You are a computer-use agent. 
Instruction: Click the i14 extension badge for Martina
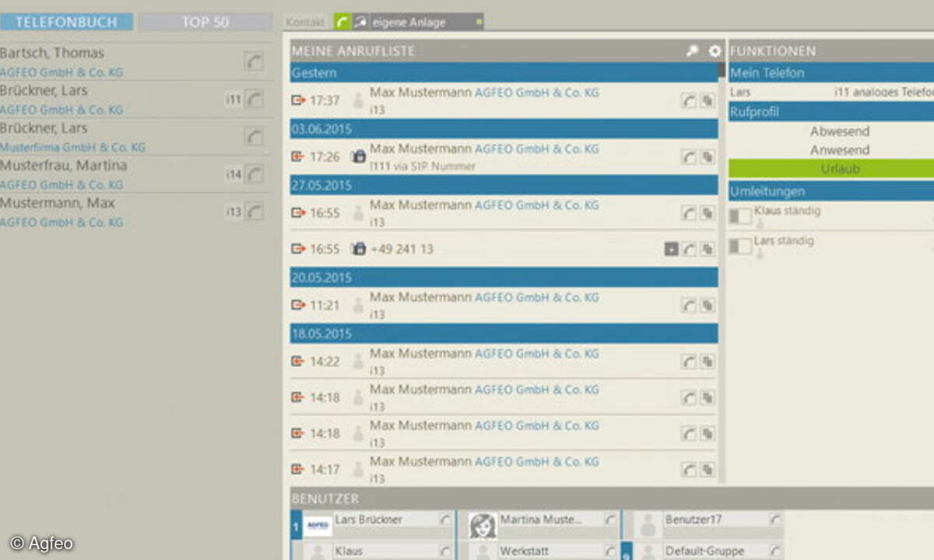[x=233, y=175]
